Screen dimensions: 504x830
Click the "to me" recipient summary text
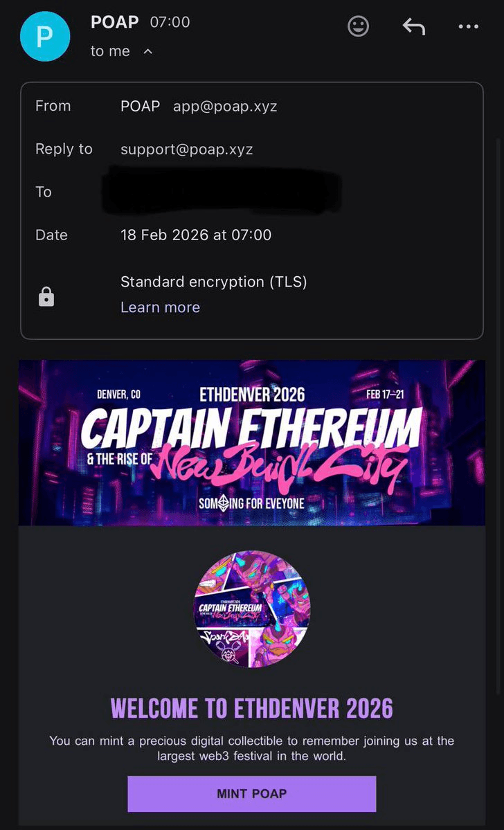pyautogui.click(x=110, y=52)
